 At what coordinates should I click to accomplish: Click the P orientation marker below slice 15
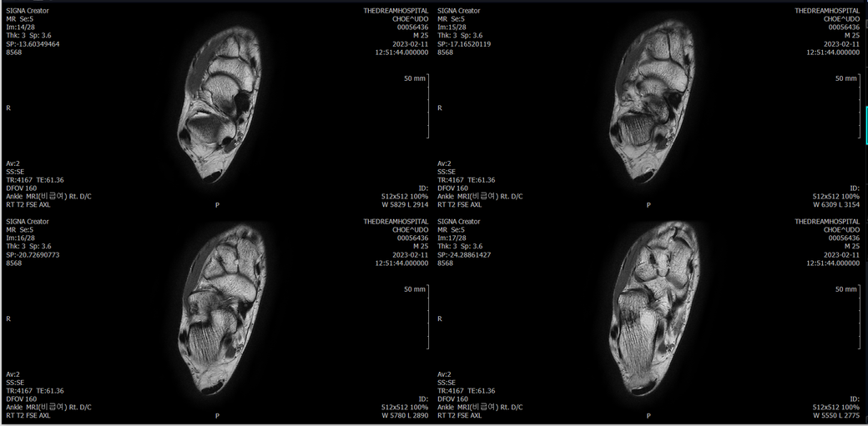648,204
